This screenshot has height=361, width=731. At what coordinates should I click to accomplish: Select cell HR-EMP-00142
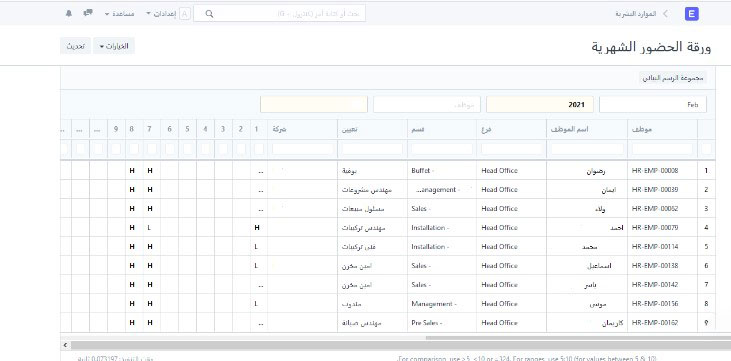click(662, 285)
